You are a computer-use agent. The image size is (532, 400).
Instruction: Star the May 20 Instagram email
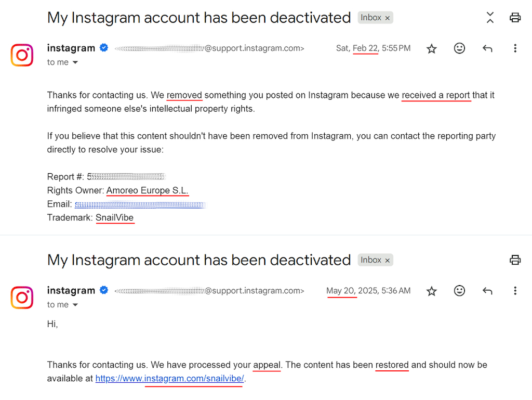(x=431, y=291)
